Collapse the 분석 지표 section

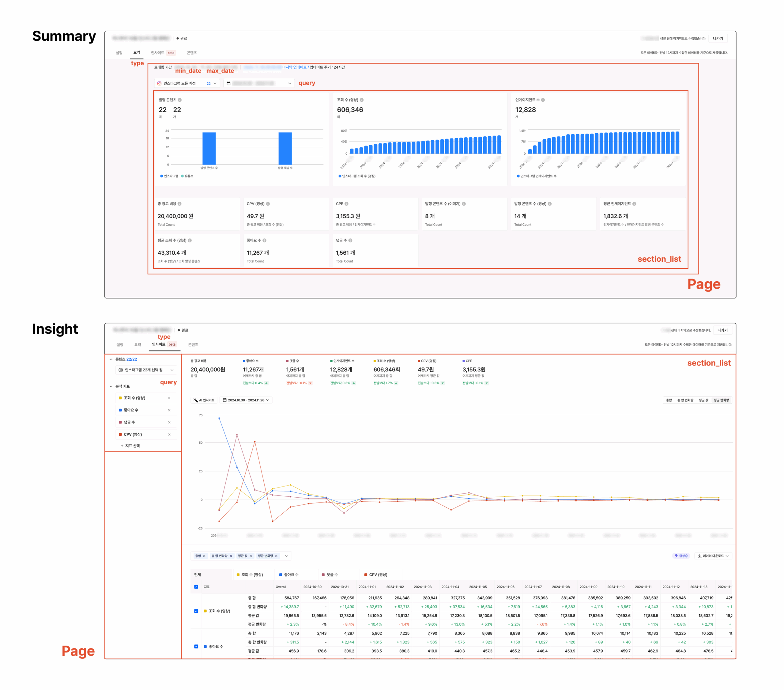click(x=111, y=386)
